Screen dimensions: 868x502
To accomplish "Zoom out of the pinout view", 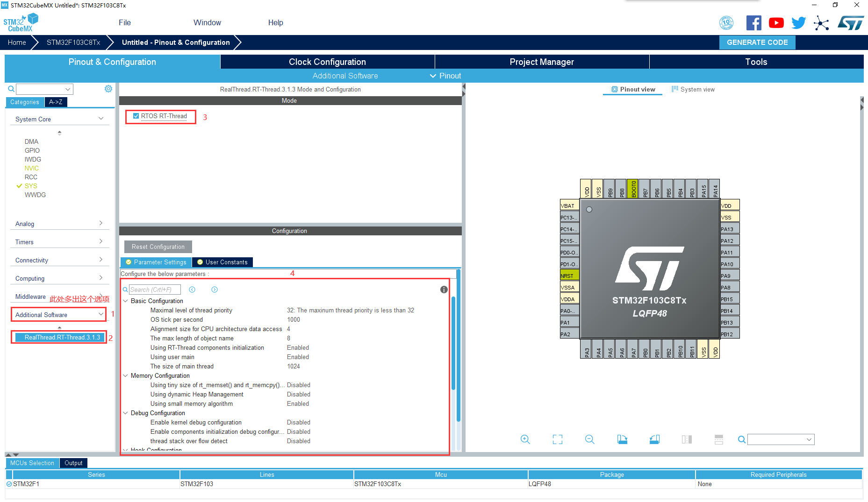I will tap(589, 439).
